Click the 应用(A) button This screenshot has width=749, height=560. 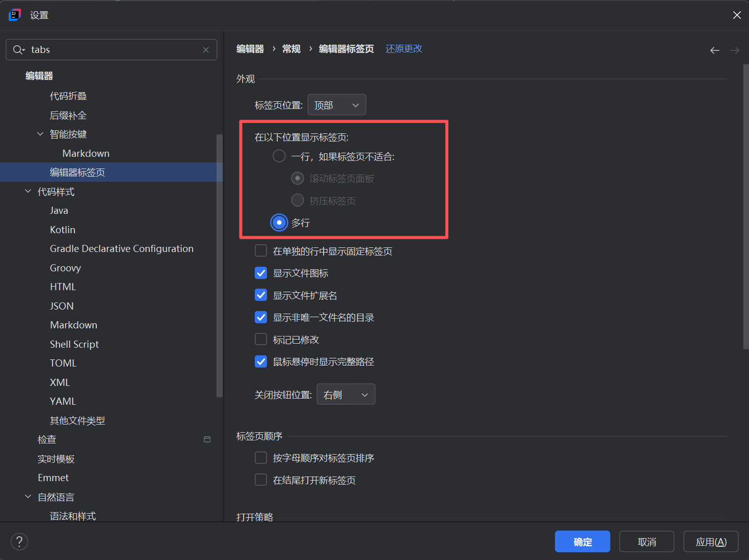(711, 541)
